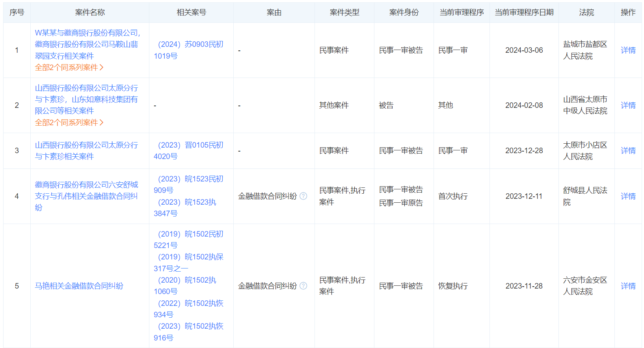Viewport: 644px width, 348px height.
Task: View 详情 for row 1 盐城市盐都区 case
Action: [x=628, y=50]
